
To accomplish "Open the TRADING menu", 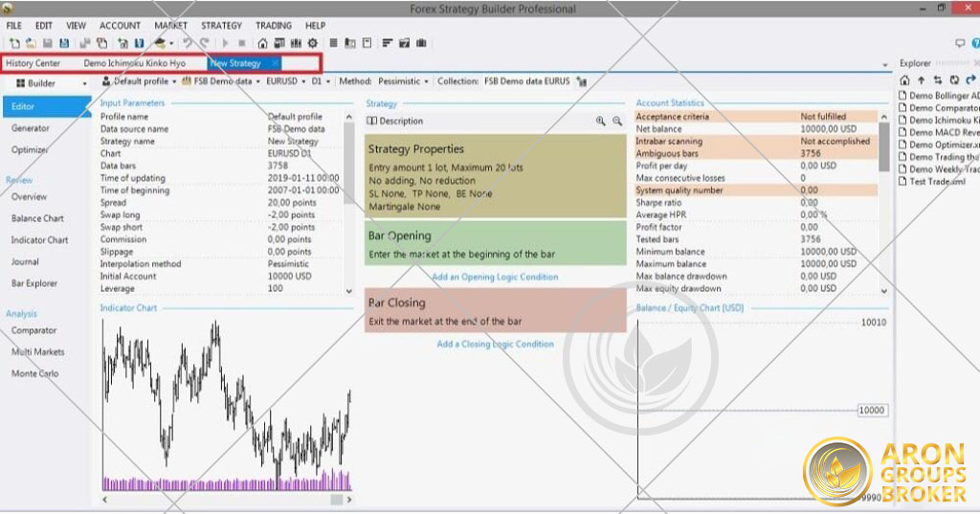I will coord(274,26).
